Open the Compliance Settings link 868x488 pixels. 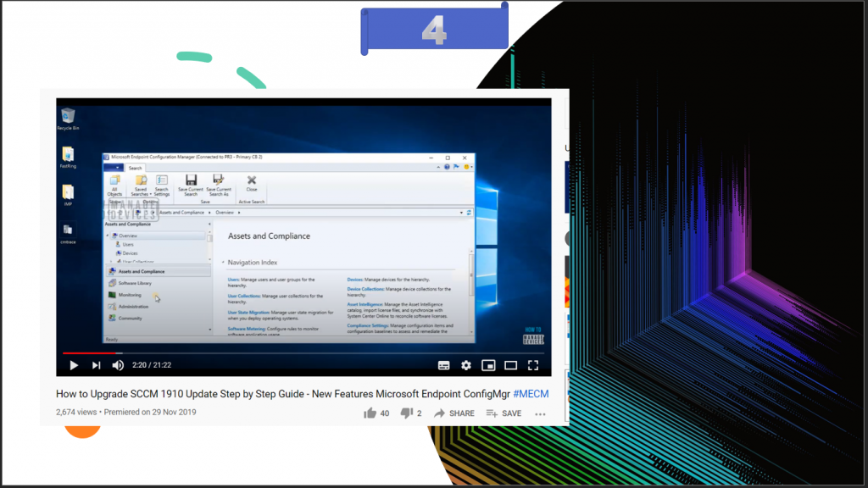pos(368,325)
